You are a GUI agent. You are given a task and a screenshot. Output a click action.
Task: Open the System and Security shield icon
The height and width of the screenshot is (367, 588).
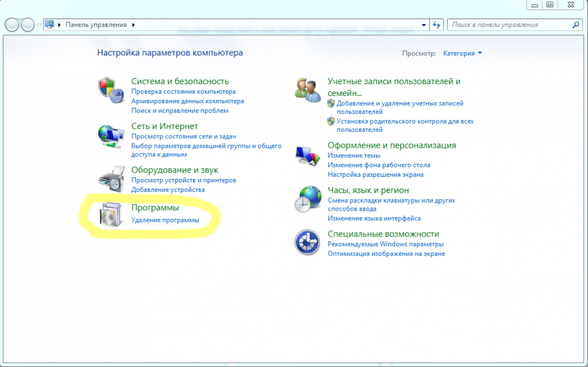[x=111, y=90]
